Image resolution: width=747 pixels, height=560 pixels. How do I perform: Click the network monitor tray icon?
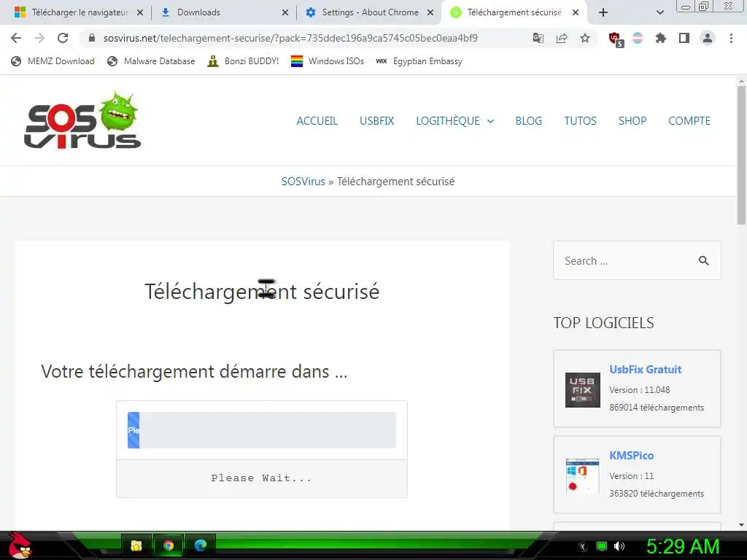602,546
